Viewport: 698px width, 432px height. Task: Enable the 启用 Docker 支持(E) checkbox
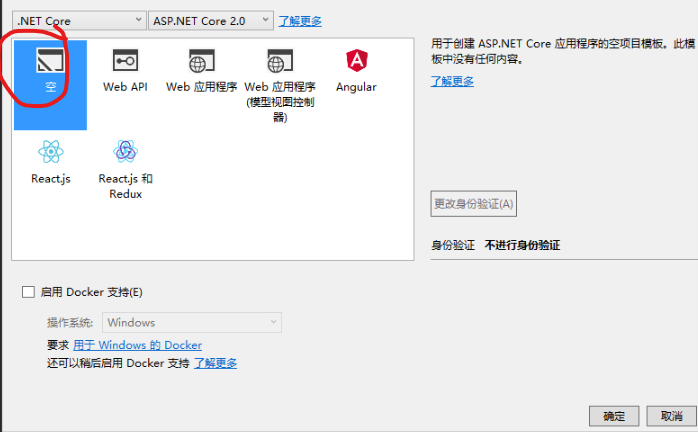coord(28,292)
